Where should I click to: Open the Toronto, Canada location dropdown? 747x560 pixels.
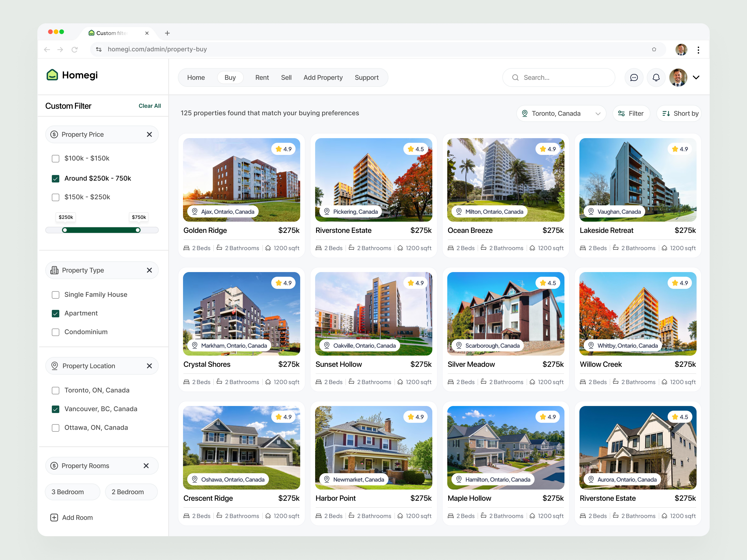tap(561, 113)
